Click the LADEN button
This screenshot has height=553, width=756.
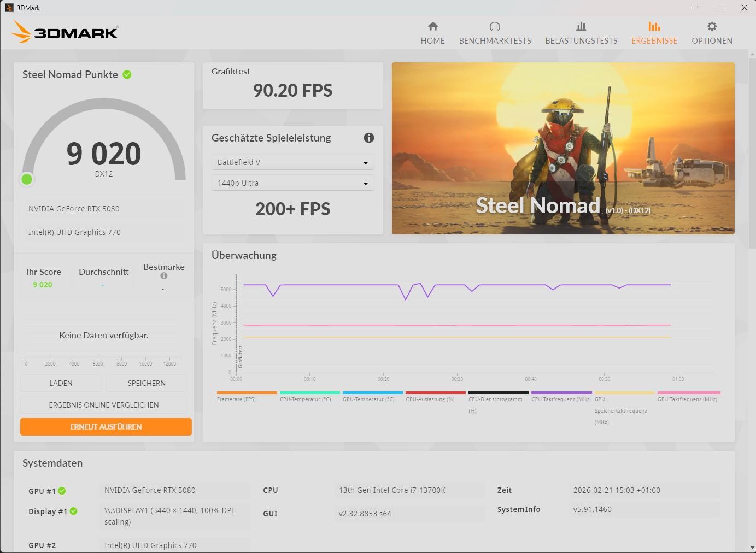click(x=61, y=383)
